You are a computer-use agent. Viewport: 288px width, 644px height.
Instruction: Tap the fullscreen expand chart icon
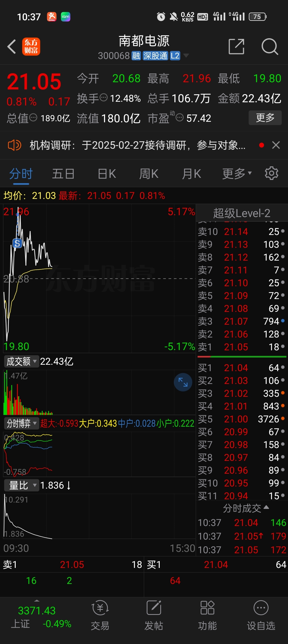tap(183, 382)
